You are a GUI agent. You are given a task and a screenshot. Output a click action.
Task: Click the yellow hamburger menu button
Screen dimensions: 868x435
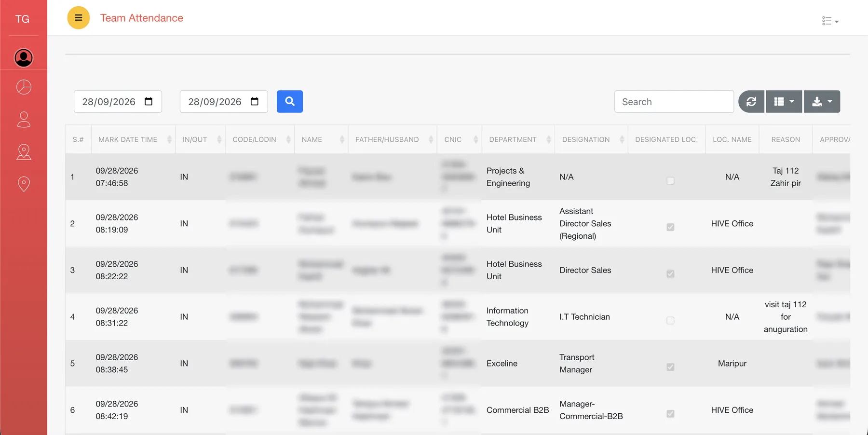coord(78,18)
